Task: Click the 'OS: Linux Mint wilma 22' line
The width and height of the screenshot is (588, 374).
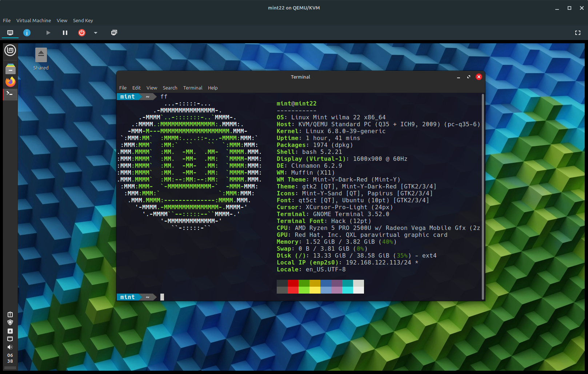Action: point(331,118)
